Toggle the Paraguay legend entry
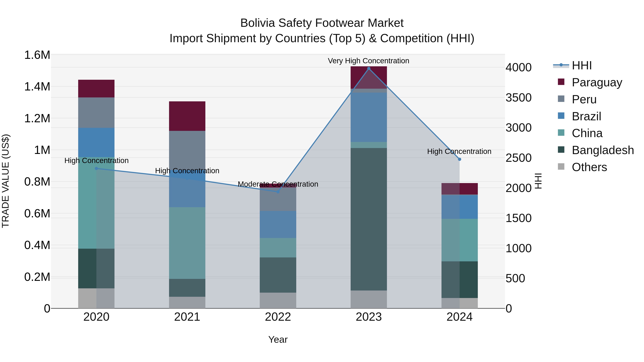 pyautogui.click(x=590, y=82)
